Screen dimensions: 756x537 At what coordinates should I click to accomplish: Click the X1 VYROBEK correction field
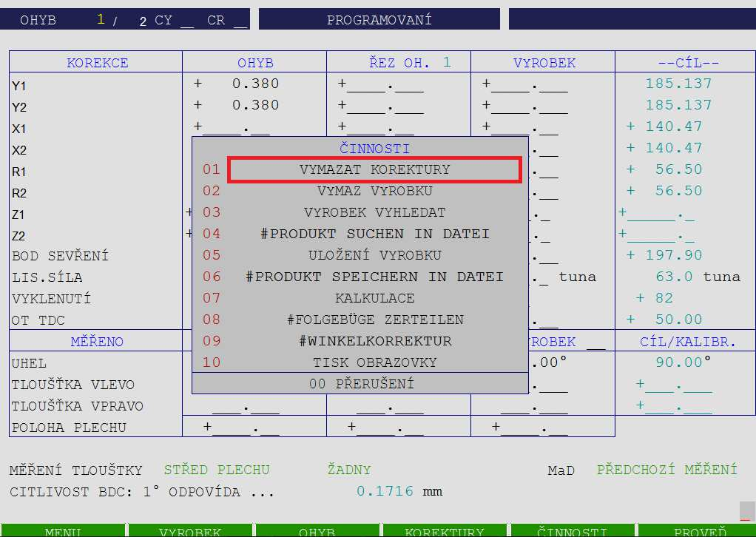pyautogui.click(x=520, y=127)
